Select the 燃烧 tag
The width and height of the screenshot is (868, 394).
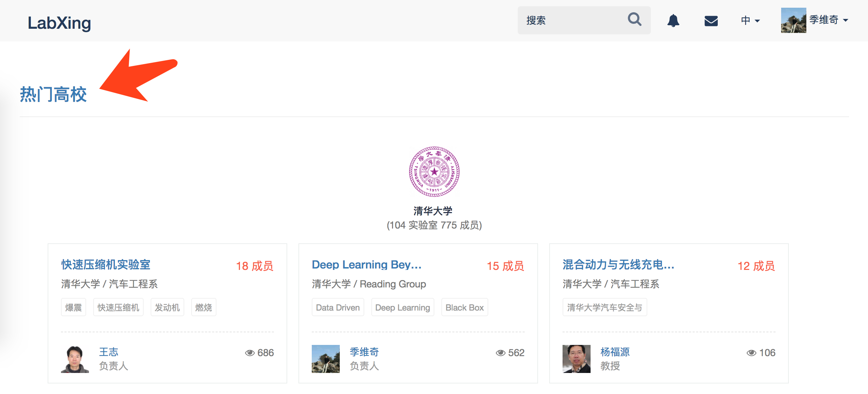204,307
